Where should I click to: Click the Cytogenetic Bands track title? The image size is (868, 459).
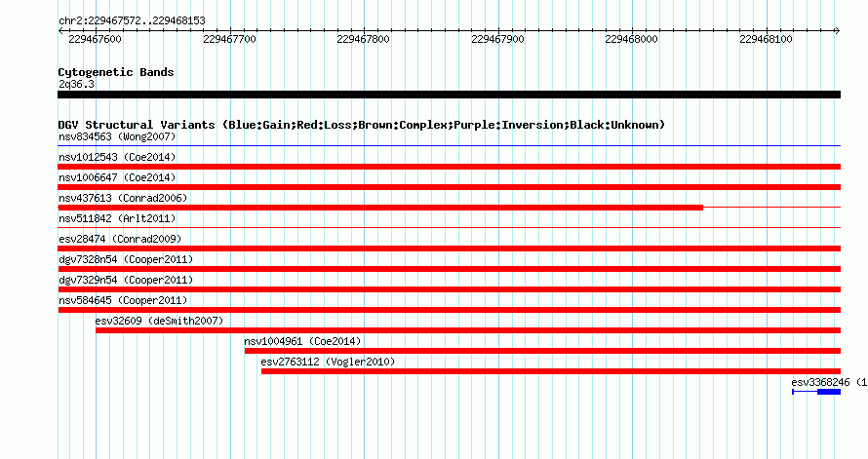click(x=116, y=72)
